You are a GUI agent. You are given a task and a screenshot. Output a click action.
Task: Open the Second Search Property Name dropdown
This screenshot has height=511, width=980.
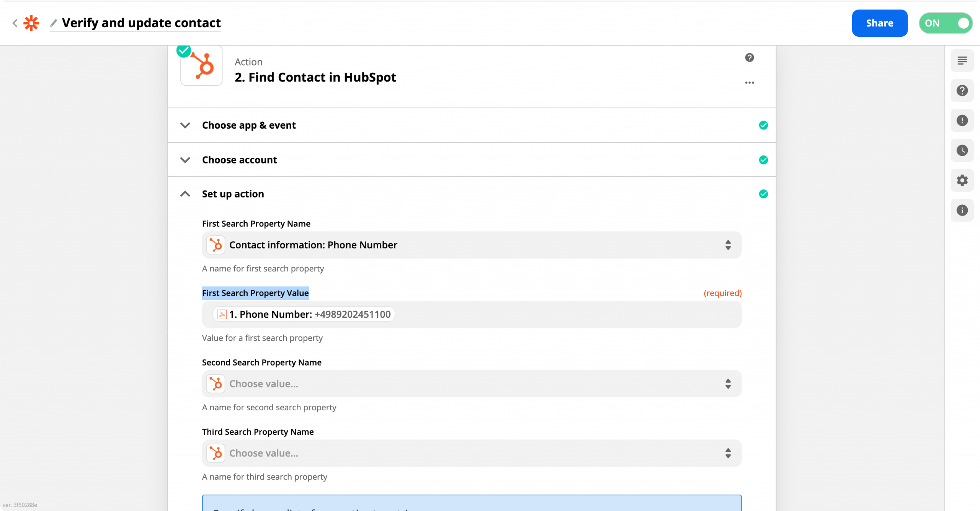click(472, 384)
